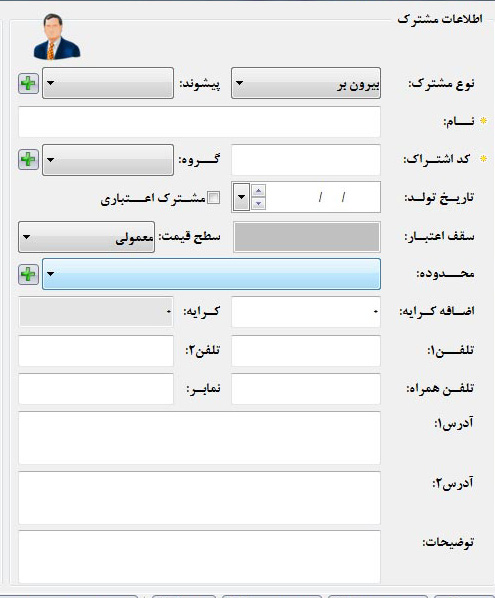This screenshot has height=598, width=495.
Task: Focus the کد اشتراک input field
Action: (x=306, y=160)
